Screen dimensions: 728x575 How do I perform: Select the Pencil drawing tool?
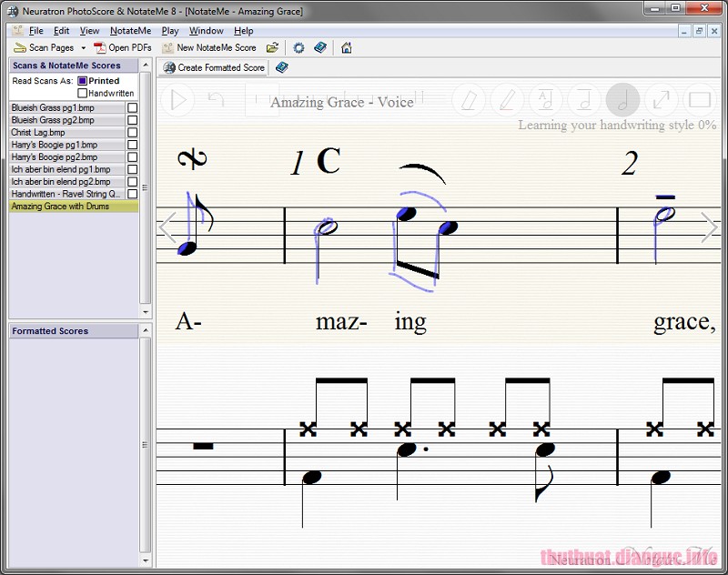[x=507, y=100]
